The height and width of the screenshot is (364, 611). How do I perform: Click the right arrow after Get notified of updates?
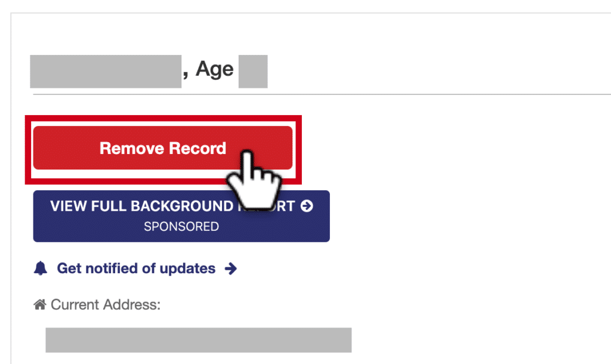coord(231,269)
